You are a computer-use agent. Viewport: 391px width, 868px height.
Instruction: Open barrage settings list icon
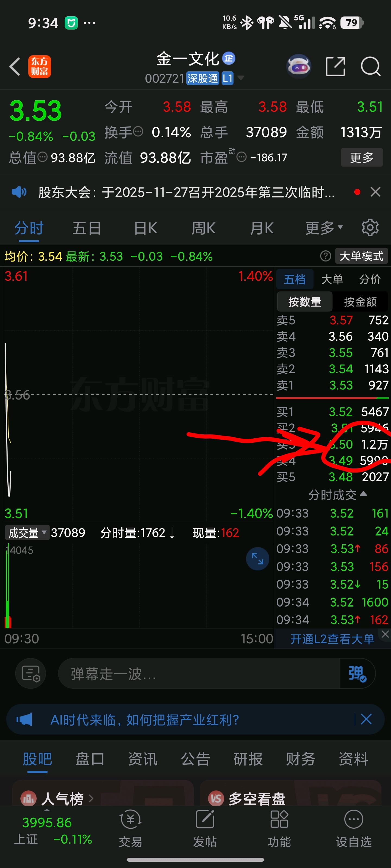[31, 673]
